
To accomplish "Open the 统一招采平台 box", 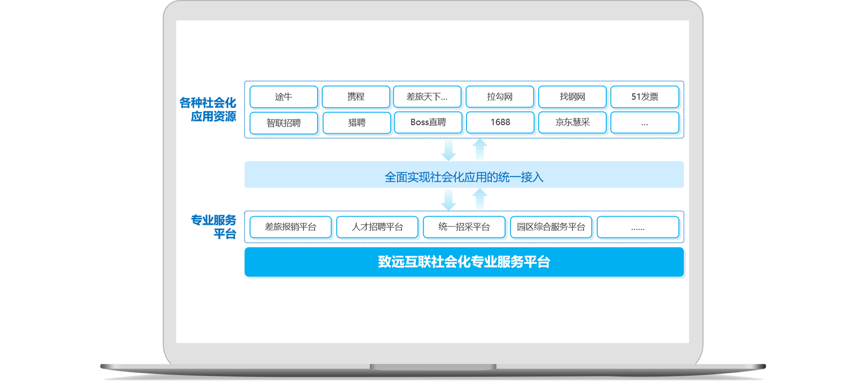I will click(x=464, y=227).
